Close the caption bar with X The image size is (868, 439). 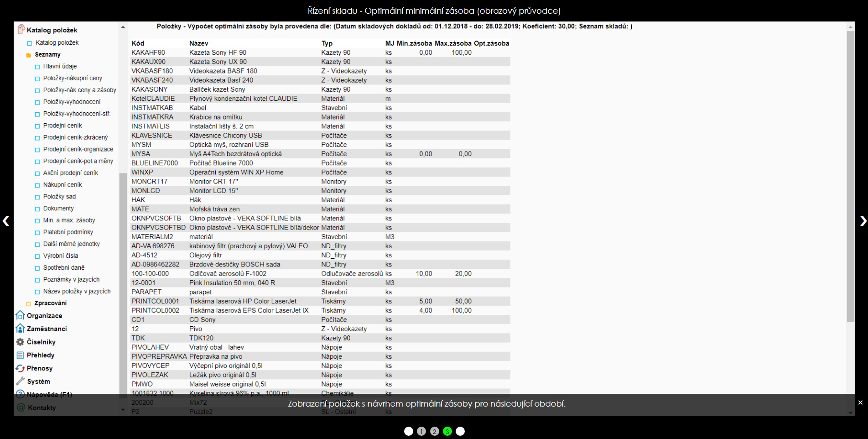(x=860, y=402)
